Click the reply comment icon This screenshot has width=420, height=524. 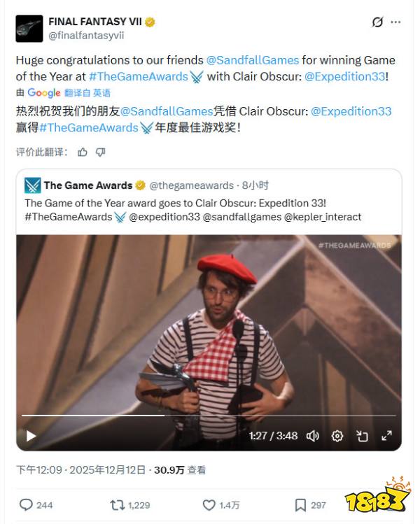(x=26, y=505)
